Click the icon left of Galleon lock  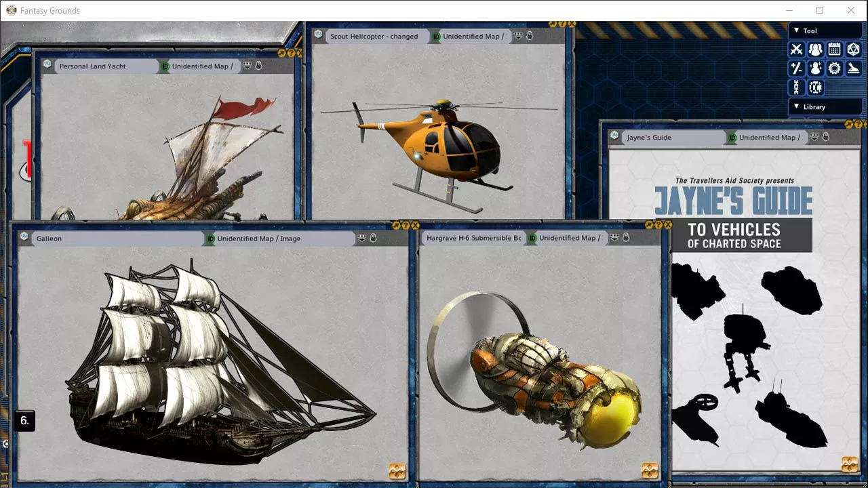362,238
